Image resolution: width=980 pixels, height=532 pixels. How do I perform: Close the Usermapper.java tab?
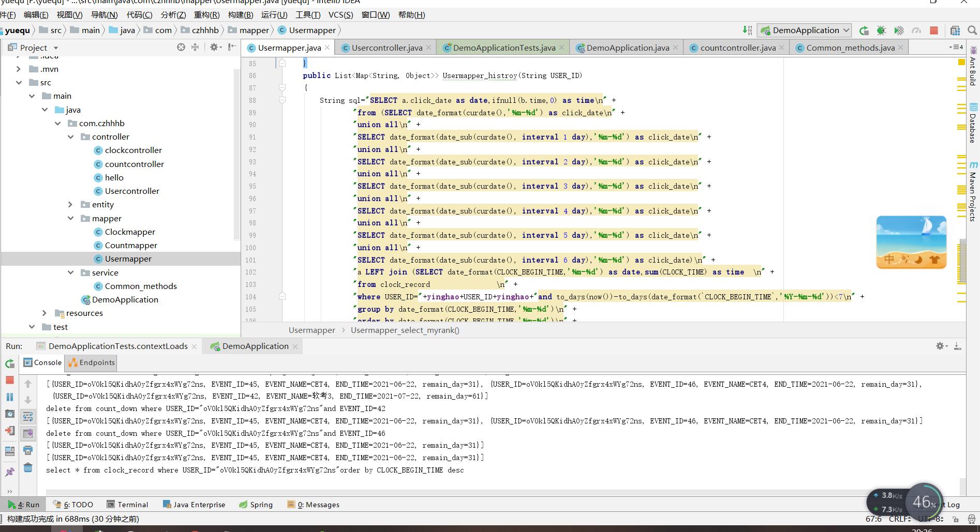click(x=327, y=48)
